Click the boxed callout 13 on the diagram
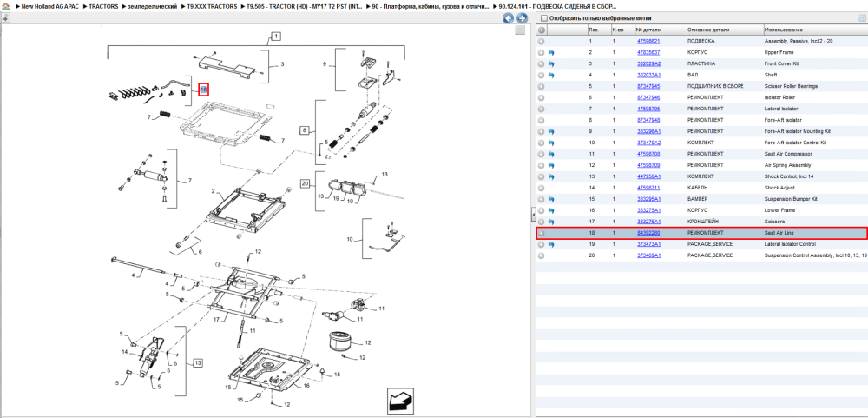The image size is (868, 418). [x=198, y=363]
